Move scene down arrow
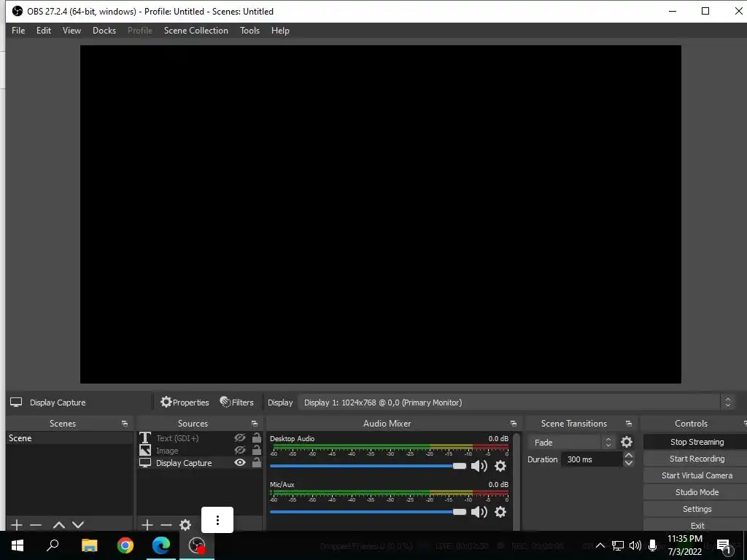 tap(78, 525)
